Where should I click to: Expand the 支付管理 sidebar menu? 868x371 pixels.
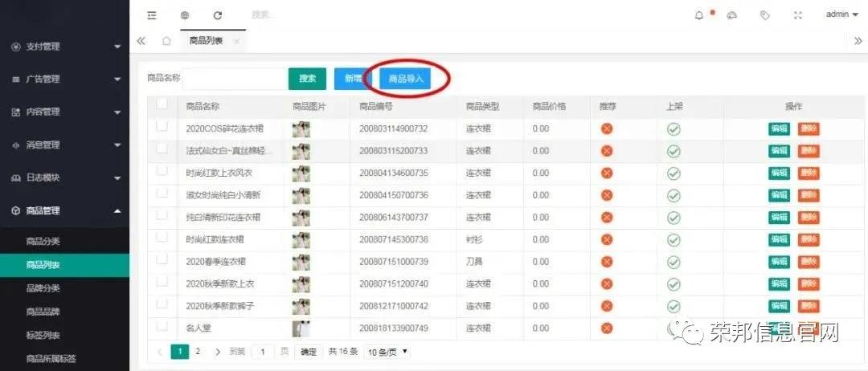(65, 47)
